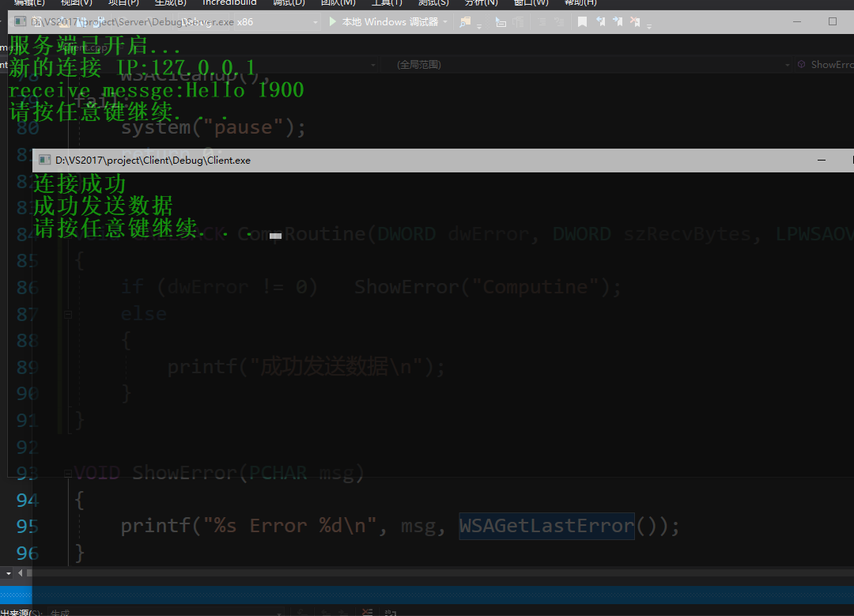Comment out selected lines via toolbar icon

(542, 22)
